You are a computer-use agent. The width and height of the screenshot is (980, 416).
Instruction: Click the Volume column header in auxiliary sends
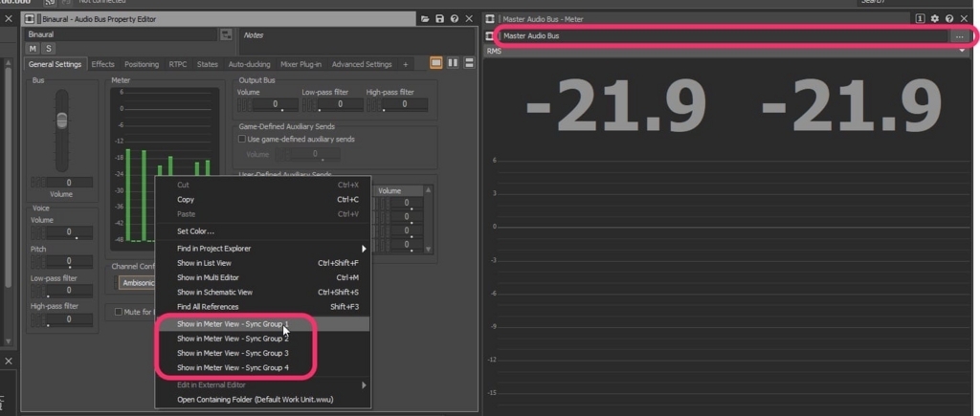[x=398, y=191]
